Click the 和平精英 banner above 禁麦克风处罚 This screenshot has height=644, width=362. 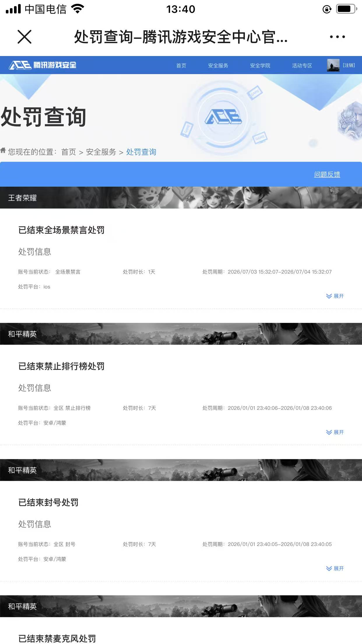click(x=181, y=606)
